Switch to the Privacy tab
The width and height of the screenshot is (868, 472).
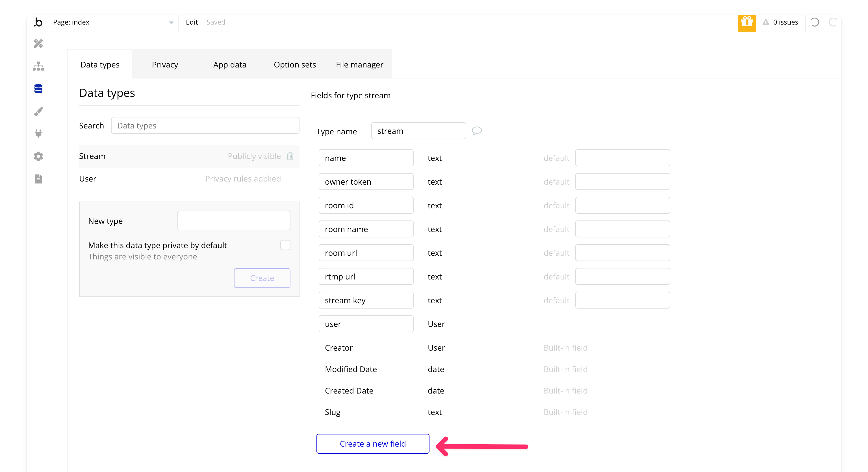pos(165,65)
